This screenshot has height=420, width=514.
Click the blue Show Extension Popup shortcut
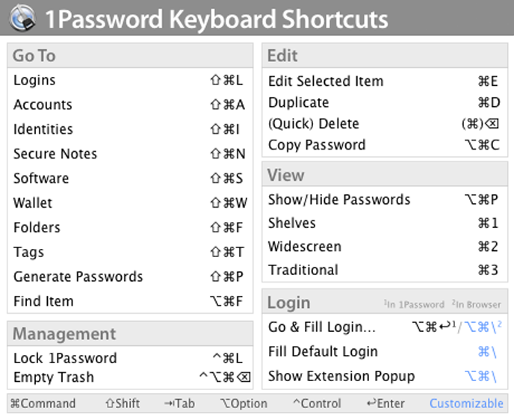pos(483,376)
